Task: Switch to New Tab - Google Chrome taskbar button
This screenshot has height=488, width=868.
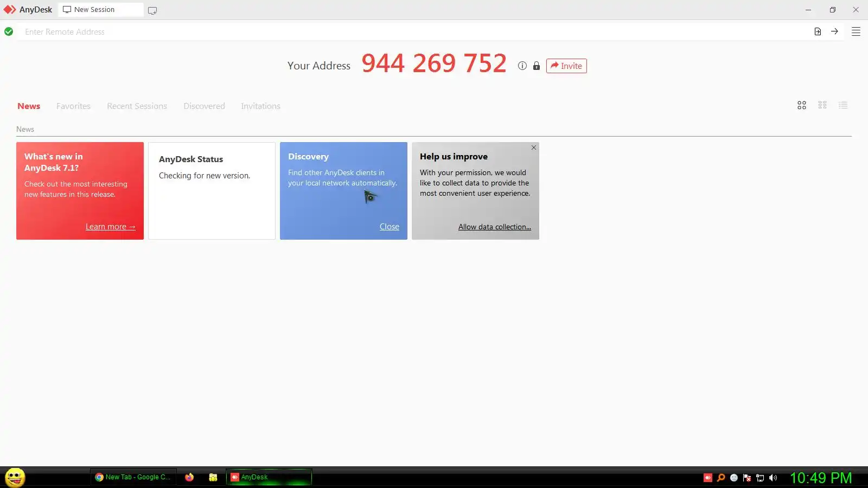Action: coord(133,477)
